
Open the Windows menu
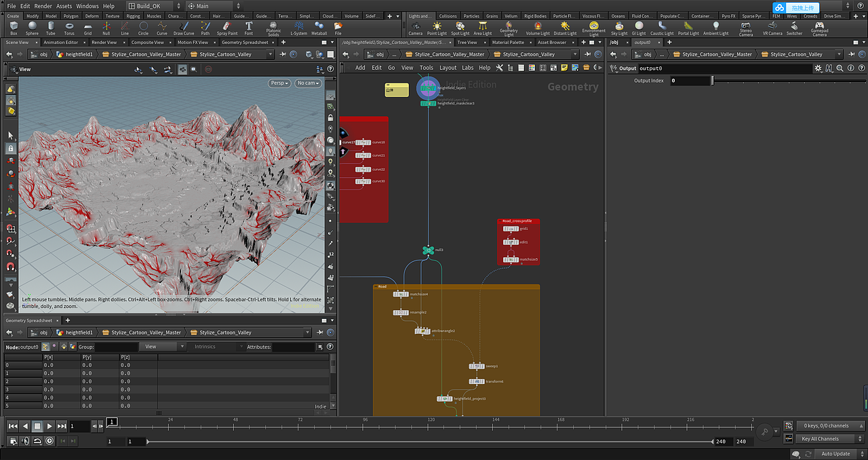point(87,6)
